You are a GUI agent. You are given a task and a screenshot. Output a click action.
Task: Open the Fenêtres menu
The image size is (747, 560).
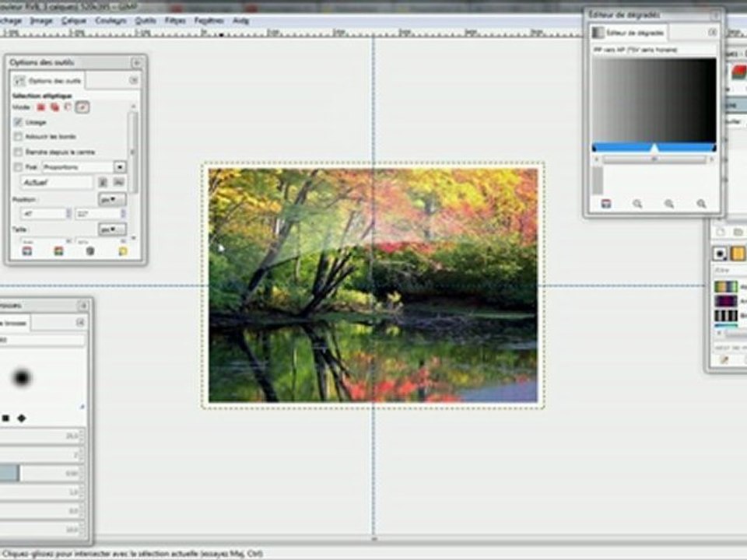(x=209, y=20)
